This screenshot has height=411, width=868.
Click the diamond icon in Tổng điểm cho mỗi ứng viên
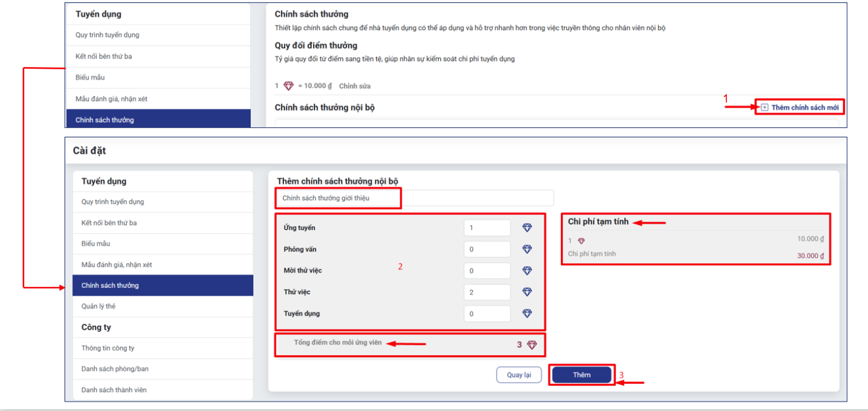click(532, 345)
